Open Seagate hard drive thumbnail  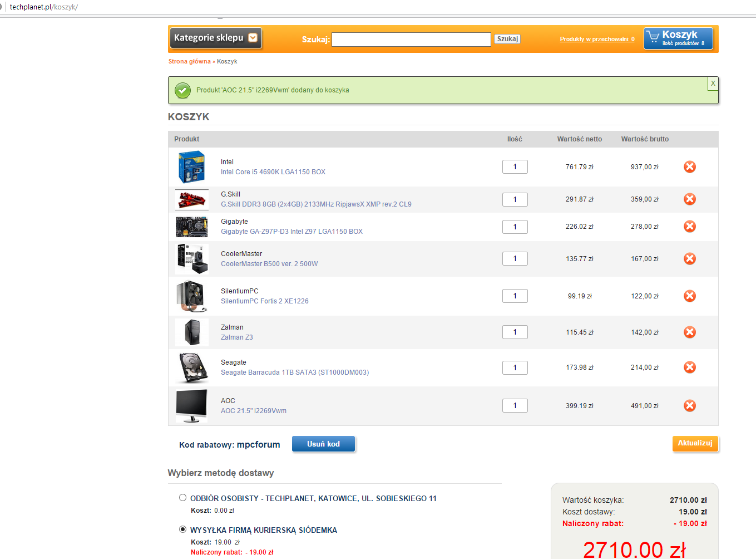click(x=192, y=367)
